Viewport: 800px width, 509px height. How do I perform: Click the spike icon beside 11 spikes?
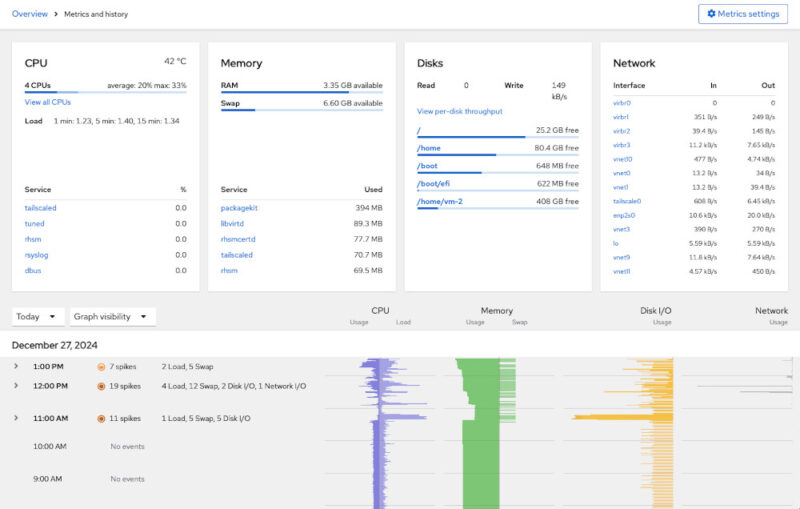pos(101,418)
